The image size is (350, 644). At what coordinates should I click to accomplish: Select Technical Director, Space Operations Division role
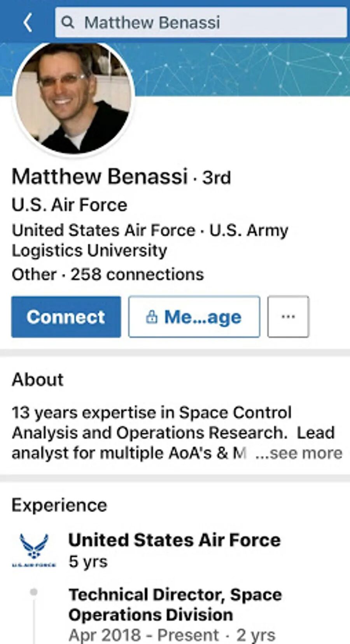(x=175, y=605)
